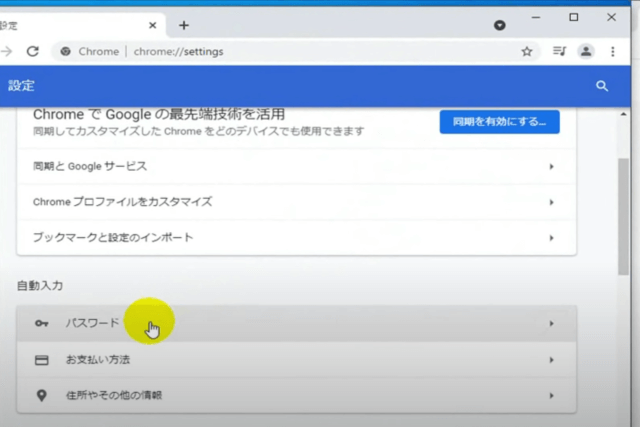Bookmark this page with the star icon
640x427 pixels.
[527, 51]
